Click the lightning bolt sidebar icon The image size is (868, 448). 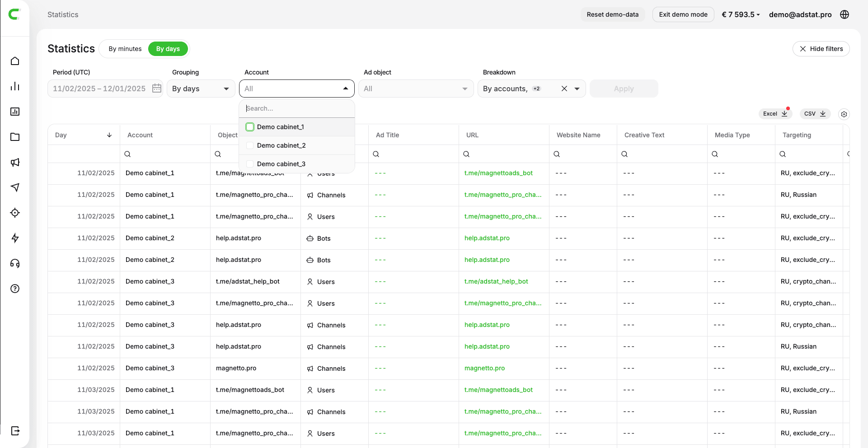[x=15, y=238]
